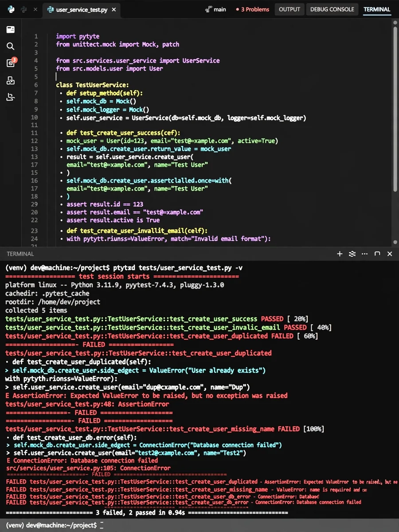Click the 'class TestUserService:' line
The width and height of the screenshot is (399, 532).
click(92, 85)
